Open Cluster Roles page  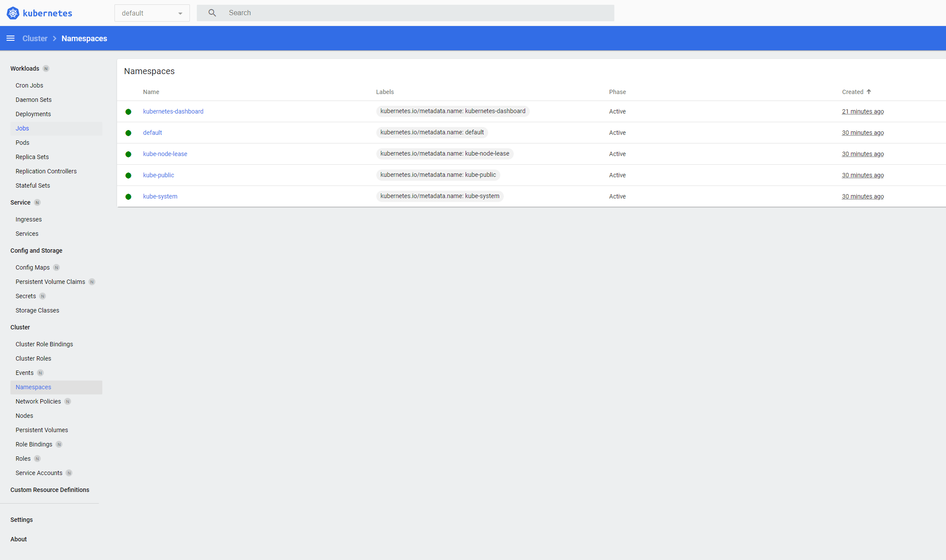33,358
